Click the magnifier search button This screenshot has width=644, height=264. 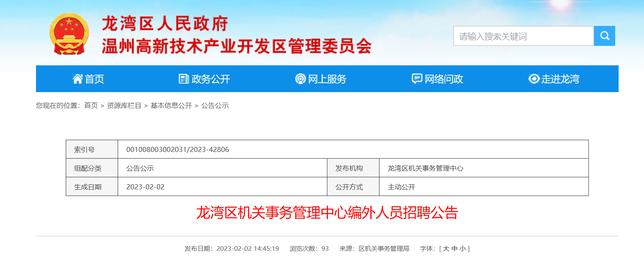[604, 36]
